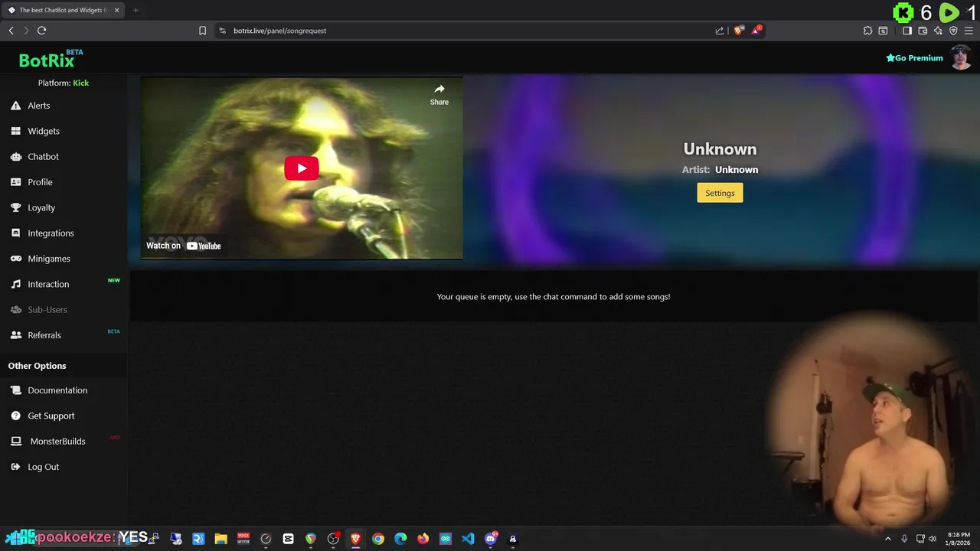Open the user profile avatar menu
The height and width of the screenshot is (551, 980).
click(x=961, y=57)
